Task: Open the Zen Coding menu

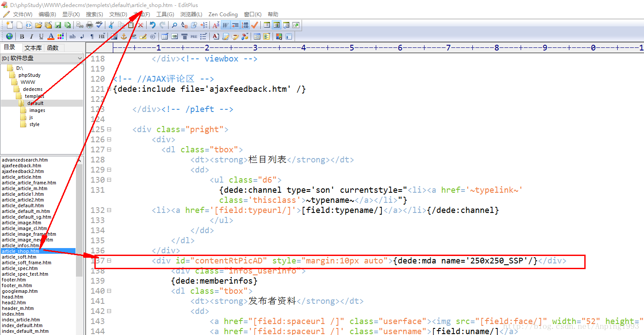Action: [x=223, y=14]
